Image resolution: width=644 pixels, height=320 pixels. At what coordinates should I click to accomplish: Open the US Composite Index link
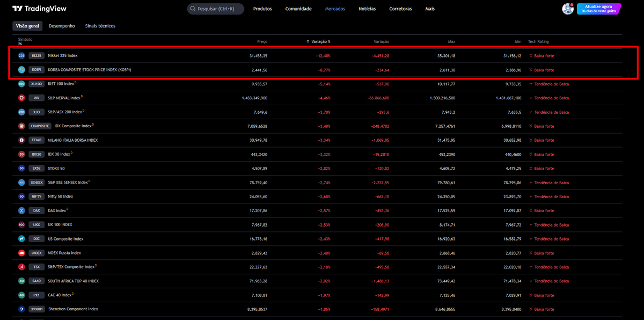click(65, 239)
